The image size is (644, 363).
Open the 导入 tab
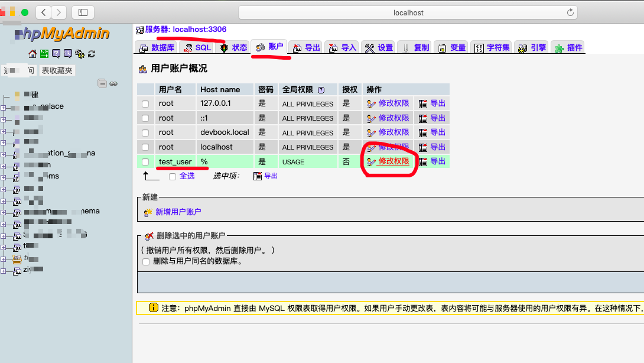tap(343, 48)
